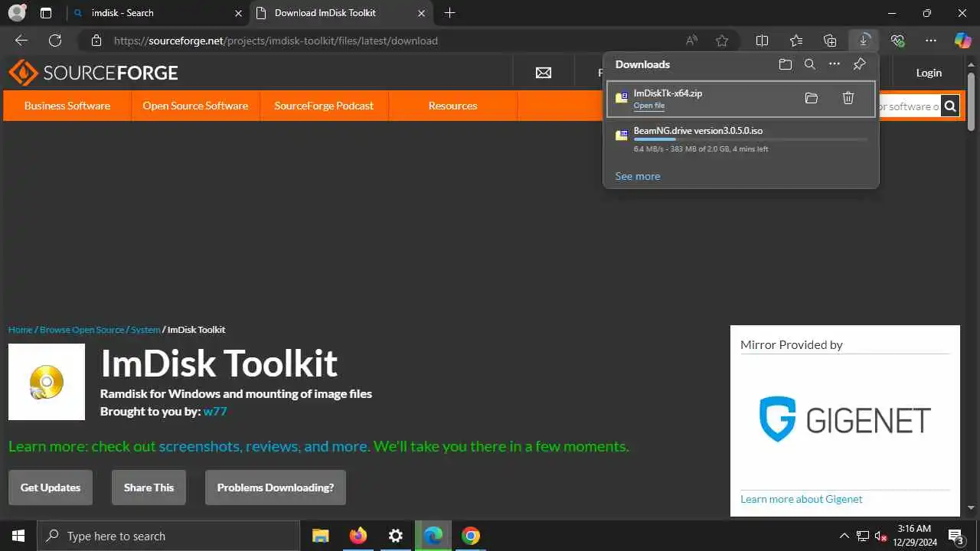Open downloads folder from Downloads header
The height and width of the screenshot is (551, 980).
click(x=786, y=64)
